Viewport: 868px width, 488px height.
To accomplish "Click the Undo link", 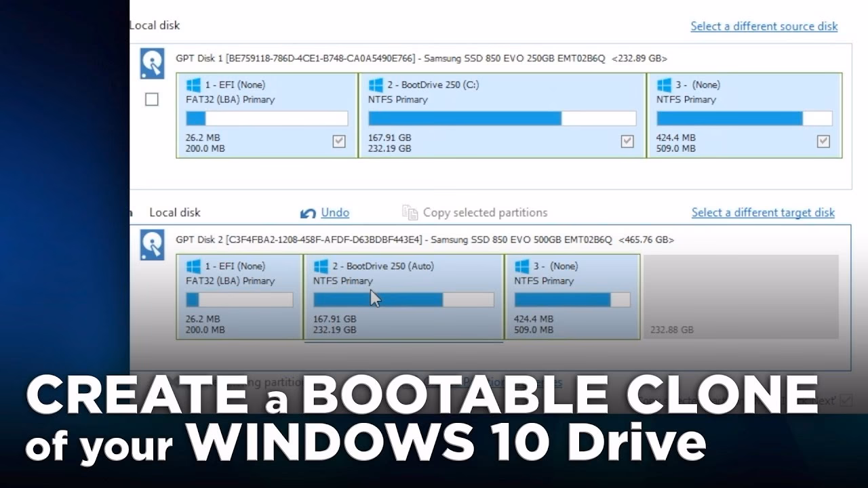I will (x=335, y=213).
